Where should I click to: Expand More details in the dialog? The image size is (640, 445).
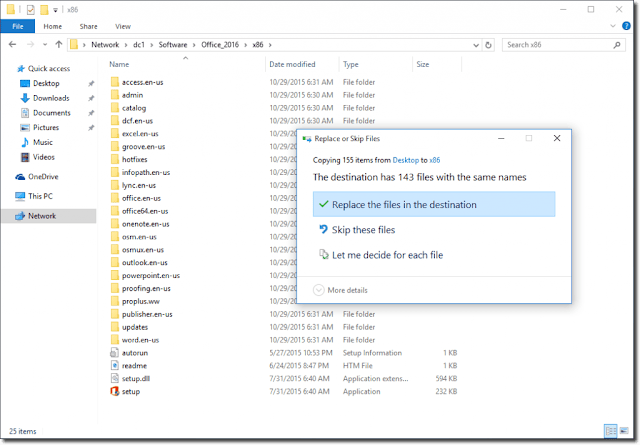coord(340,290)
